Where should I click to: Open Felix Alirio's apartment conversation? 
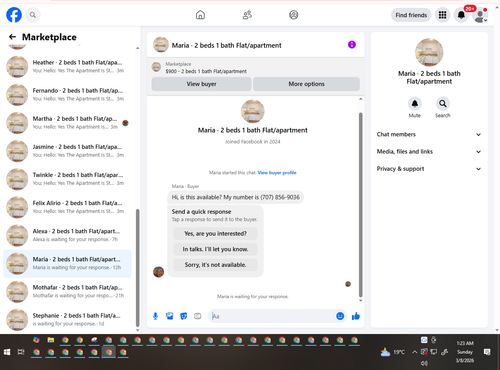coord(68,207)
